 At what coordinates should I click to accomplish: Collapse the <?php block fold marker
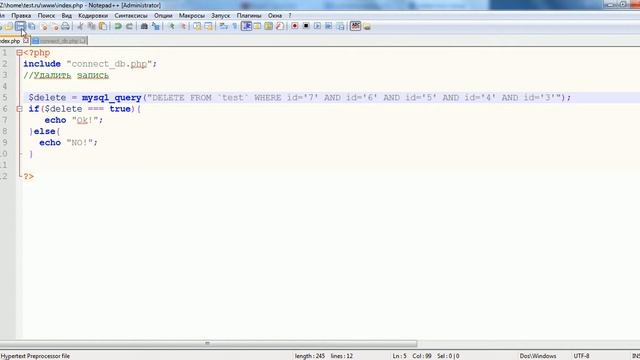[x=19, y=53]
